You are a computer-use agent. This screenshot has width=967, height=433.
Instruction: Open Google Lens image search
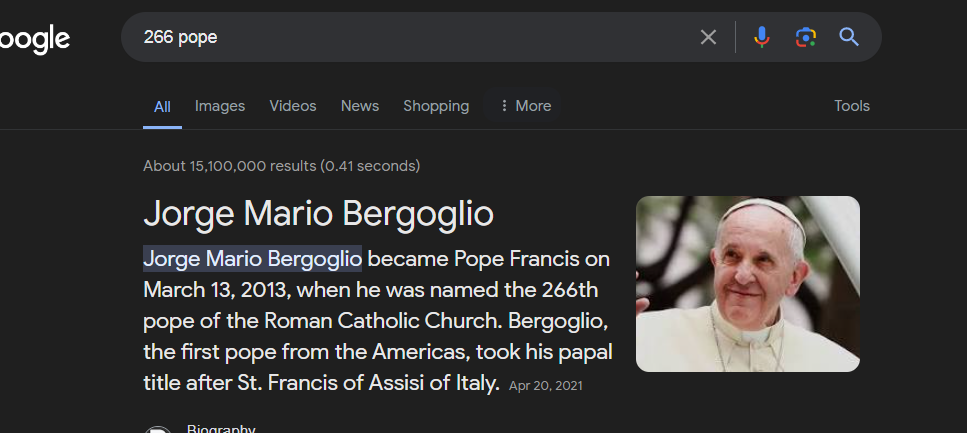805,37
